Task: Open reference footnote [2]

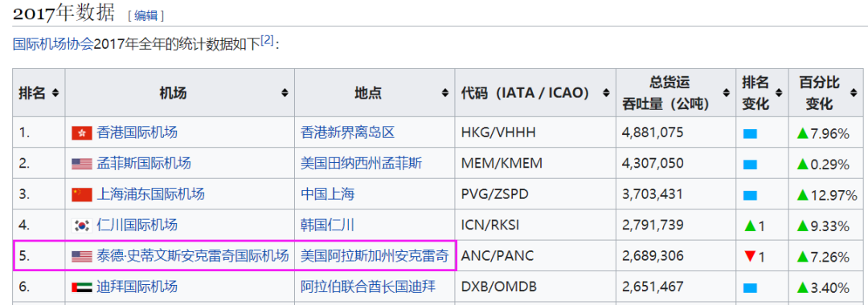Action: [268, 40]
